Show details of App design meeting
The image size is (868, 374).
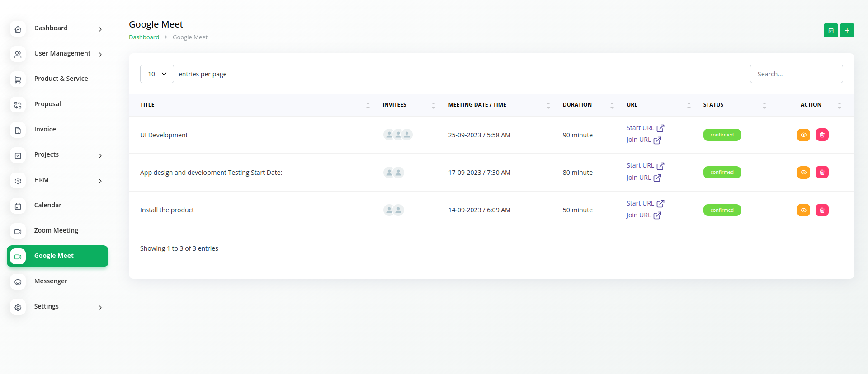(803, 172)
